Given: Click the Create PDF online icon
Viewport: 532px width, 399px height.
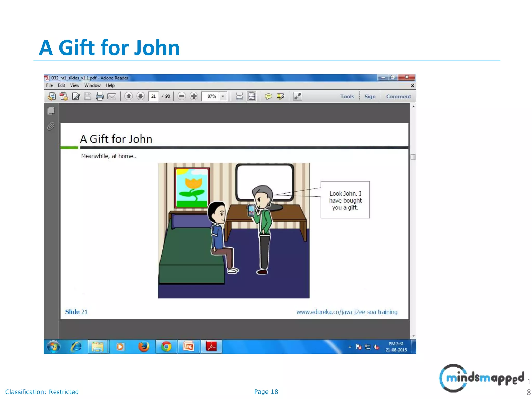Looking at the screenshot, I should tap(52, 96).
